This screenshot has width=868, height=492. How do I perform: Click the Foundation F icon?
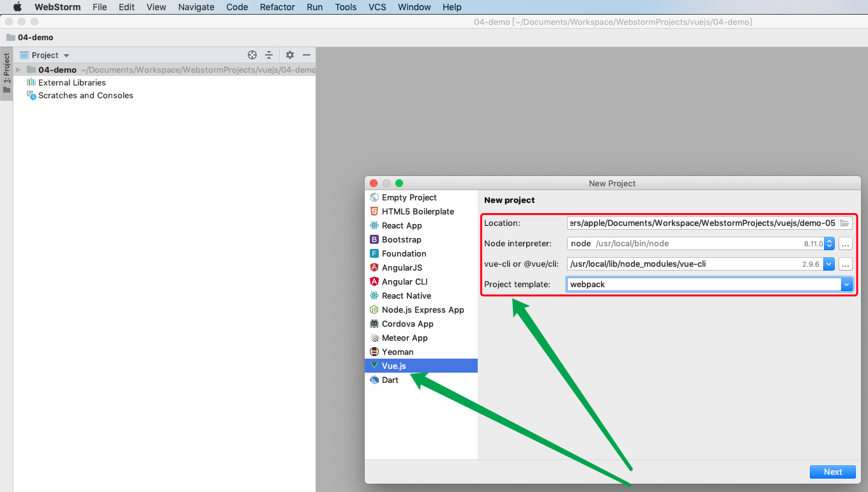[x=374, y=253]
